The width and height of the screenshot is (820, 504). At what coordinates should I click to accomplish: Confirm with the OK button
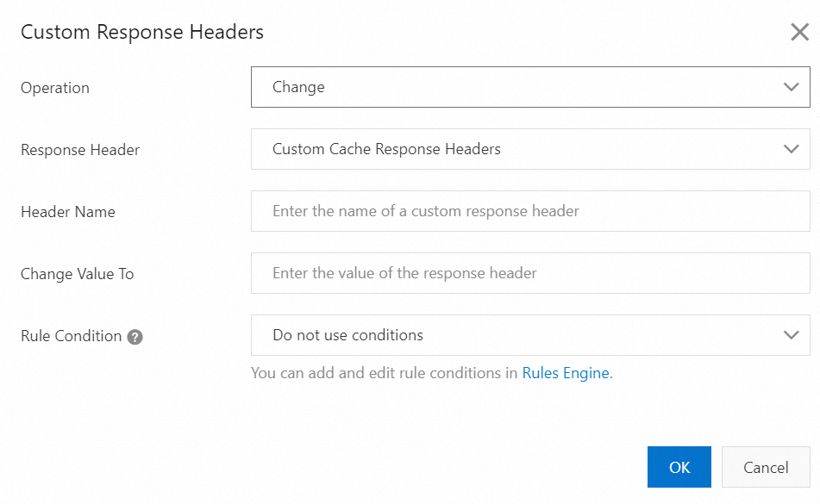pyautogui.click(x=679, y=467)
